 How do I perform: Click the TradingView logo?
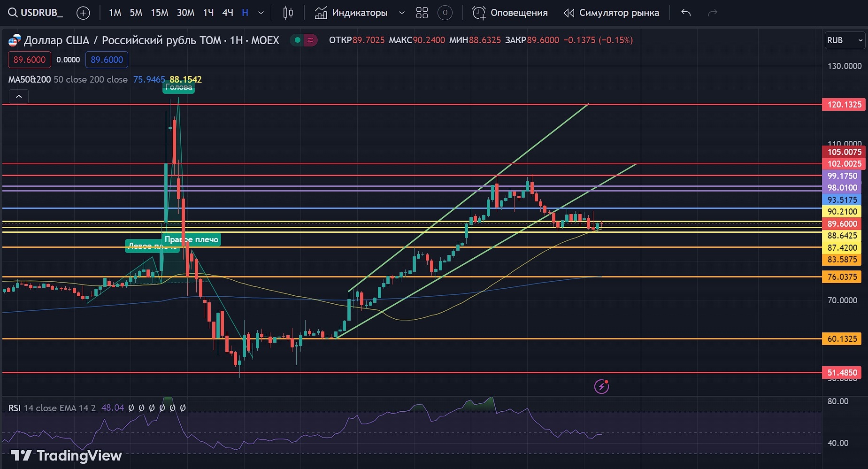point(66,455)
